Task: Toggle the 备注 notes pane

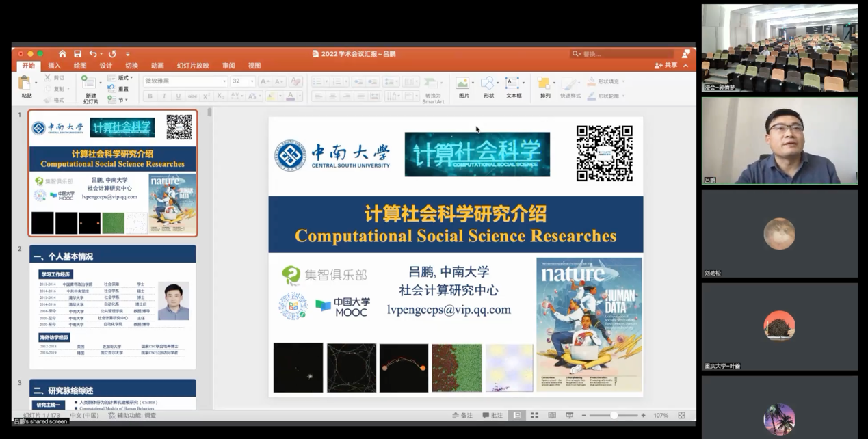Action: [462, 416]
